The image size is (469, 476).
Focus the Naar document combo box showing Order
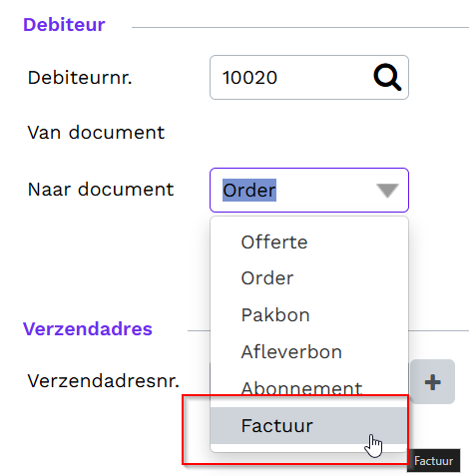click(x=309, y=190)
